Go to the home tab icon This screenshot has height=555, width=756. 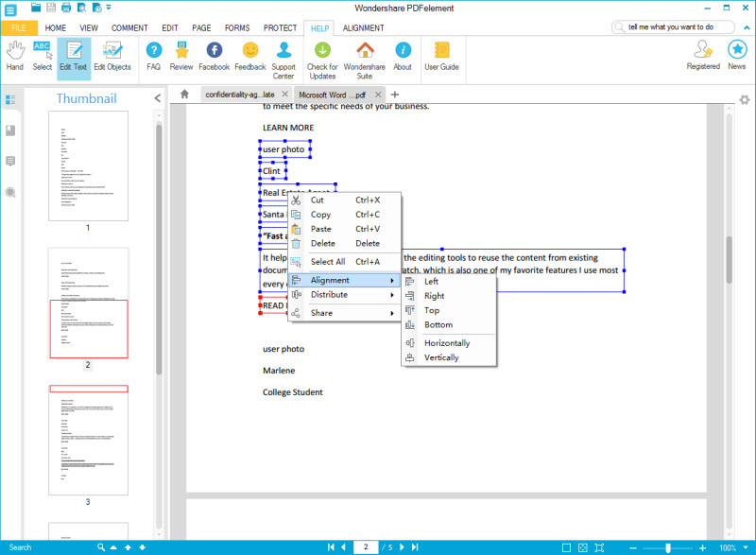(x=184, y=94)
